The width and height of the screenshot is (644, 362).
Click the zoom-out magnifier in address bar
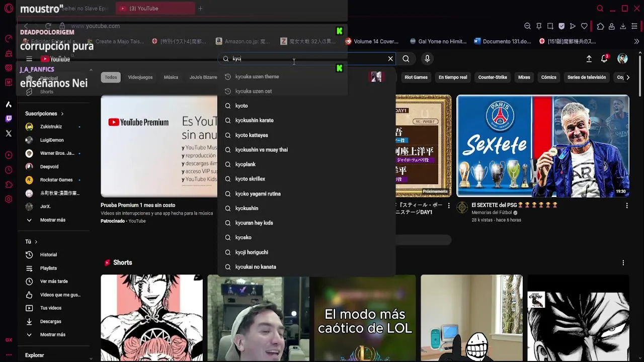click(x=527, y=26)
